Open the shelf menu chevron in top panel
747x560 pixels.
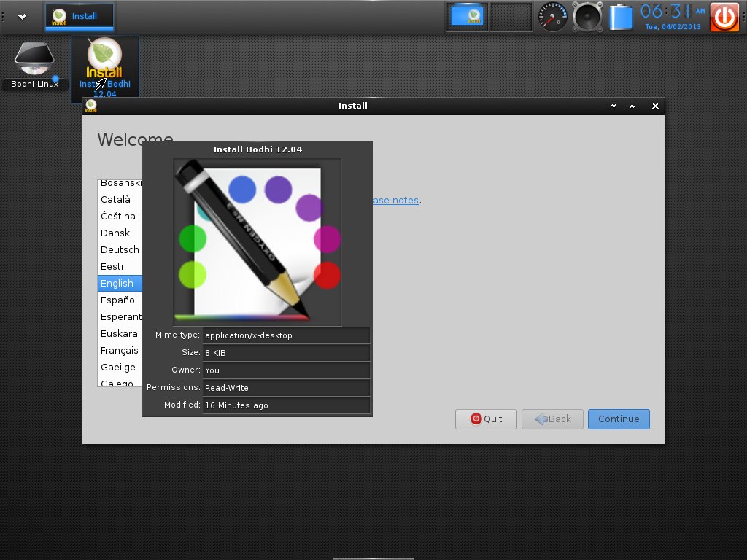pos(22,17)
